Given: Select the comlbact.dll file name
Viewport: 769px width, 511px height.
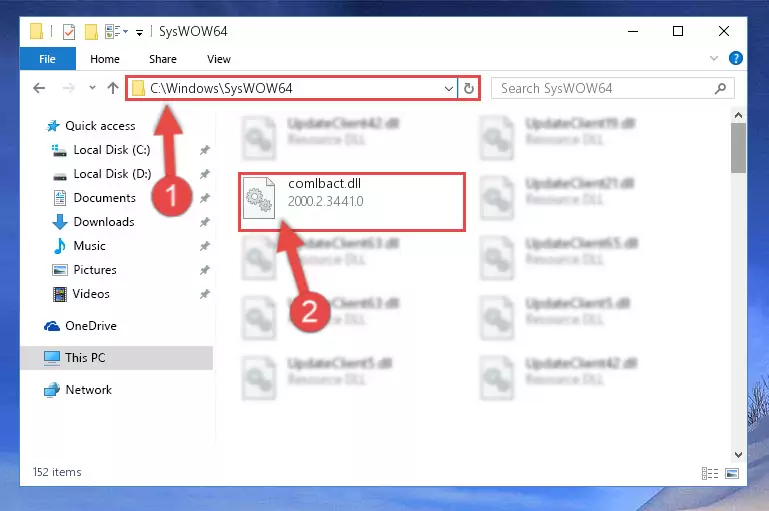Looking at the screenshot, I should coord(325,183).
